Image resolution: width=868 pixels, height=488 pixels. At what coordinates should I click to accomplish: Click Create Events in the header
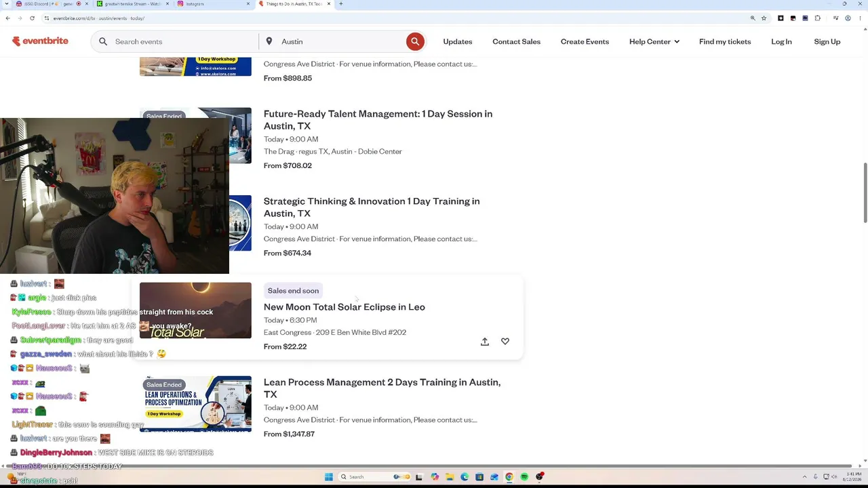[x=585, y=41]
